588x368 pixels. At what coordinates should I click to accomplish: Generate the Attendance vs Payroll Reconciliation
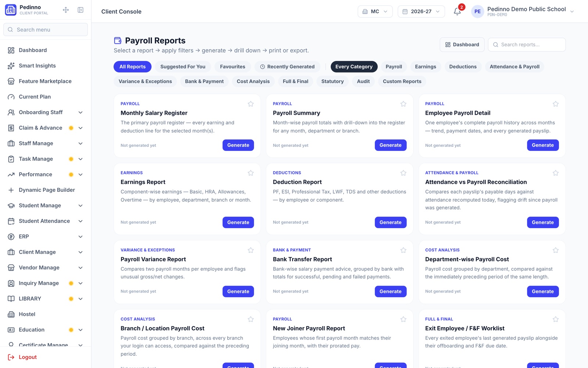pyautogui.click(x=543, y=222)
